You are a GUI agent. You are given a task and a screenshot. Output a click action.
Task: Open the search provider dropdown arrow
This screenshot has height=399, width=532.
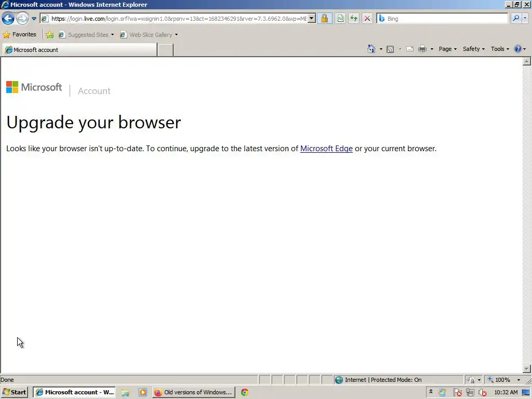[x=525, y=18]
